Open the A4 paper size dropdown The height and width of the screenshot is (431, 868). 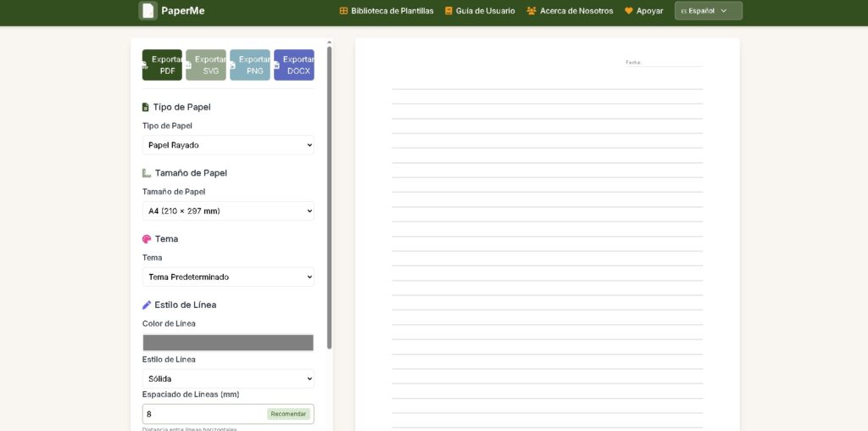[x=228, y=211]
